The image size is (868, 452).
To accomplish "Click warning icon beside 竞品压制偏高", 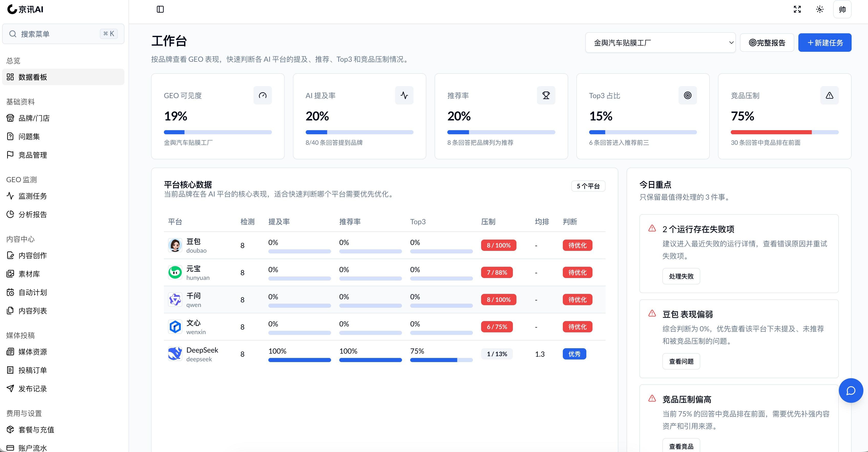I will click(652, 398).
